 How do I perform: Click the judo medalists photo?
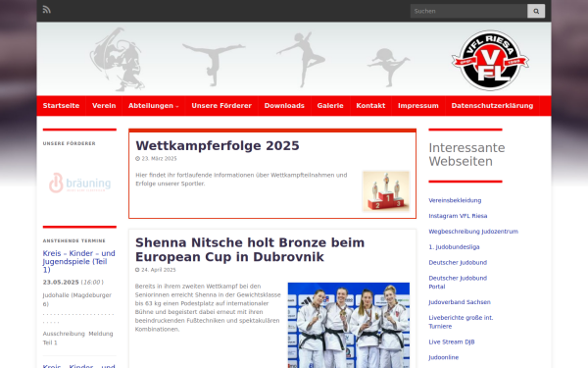(348, 325)
